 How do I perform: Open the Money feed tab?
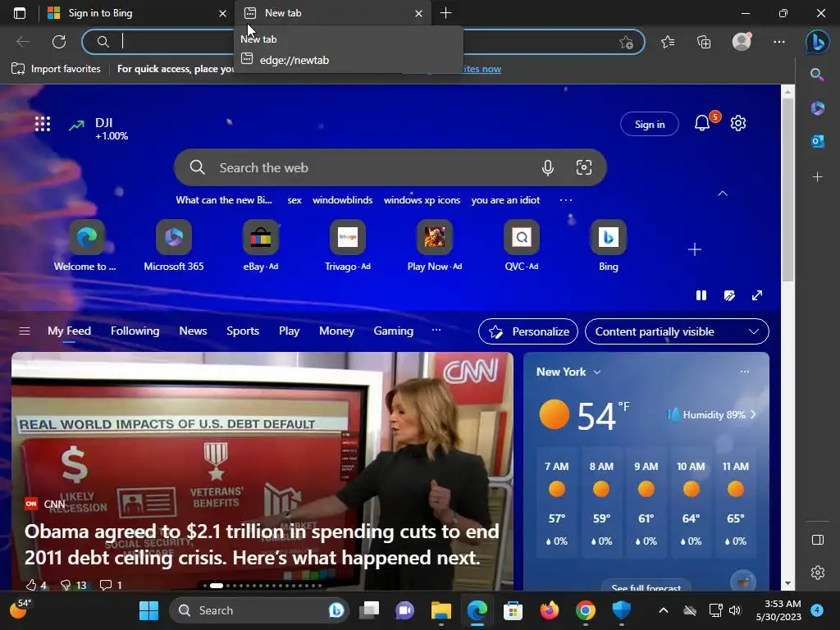(336, 331)
